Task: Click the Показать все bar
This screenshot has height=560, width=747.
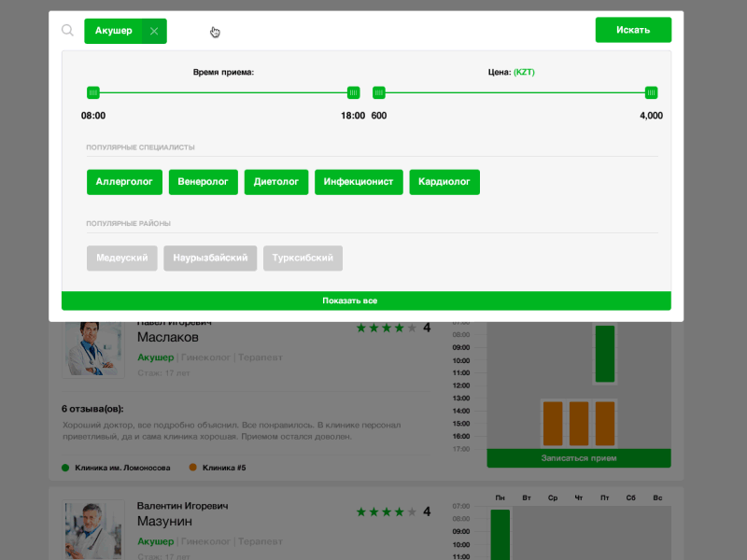Action: (366, 301)
